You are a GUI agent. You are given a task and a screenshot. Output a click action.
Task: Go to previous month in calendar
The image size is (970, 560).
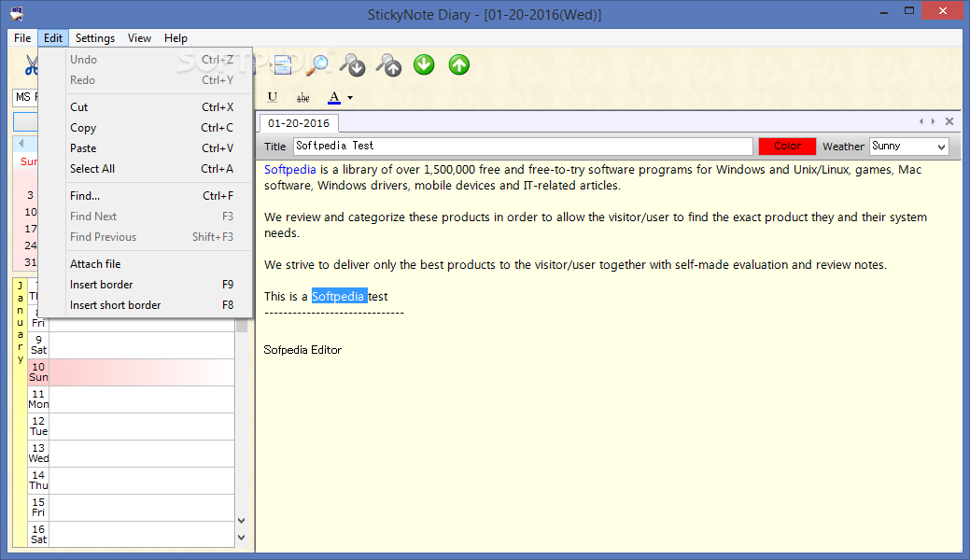[x=21, y=144]
